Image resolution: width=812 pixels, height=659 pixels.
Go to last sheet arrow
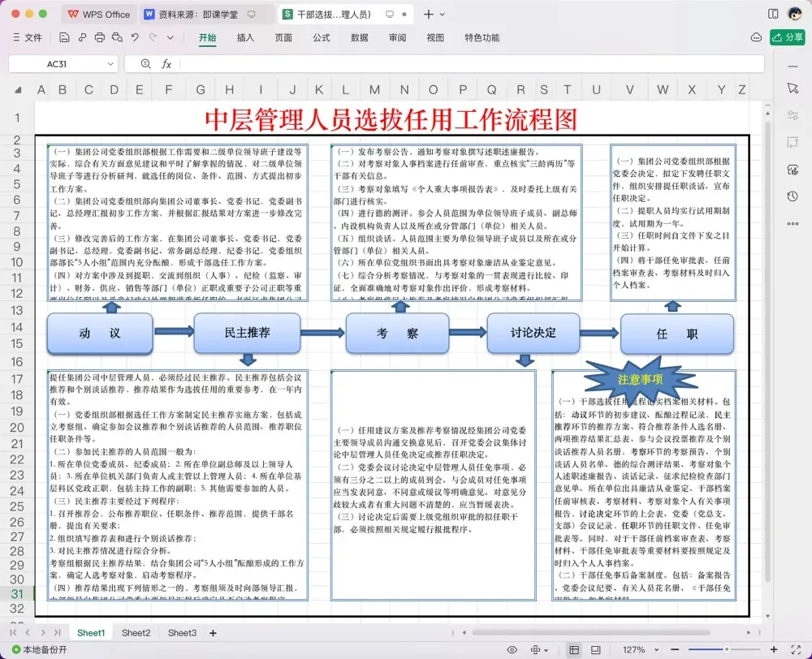[x=58, y=632]
